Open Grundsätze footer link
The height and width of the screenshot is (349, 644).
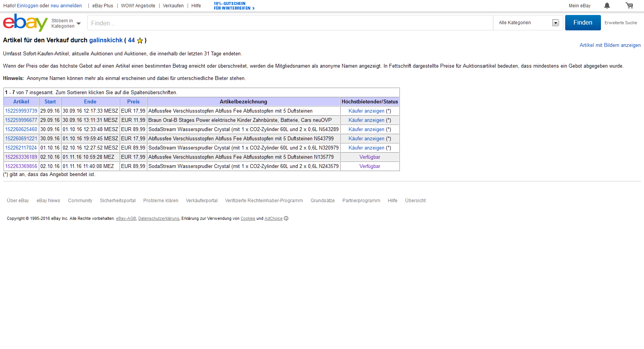pos(323,201)
